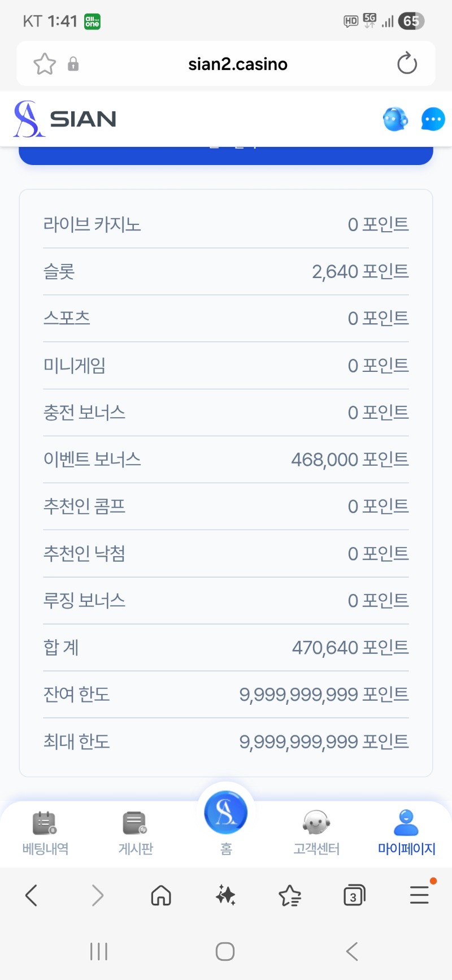Open the blue robot support icon

(x=395, y=119)
